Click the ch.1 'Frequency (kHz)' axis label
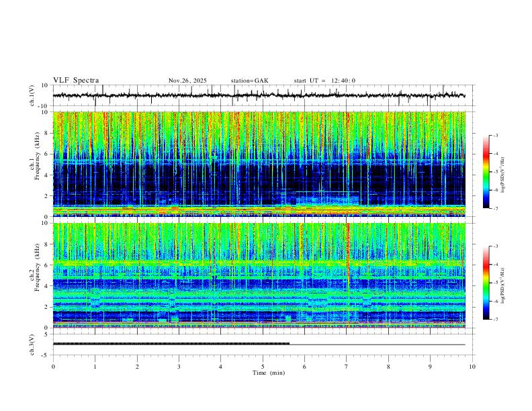532x411 pixels. click(x=37, y=156)
